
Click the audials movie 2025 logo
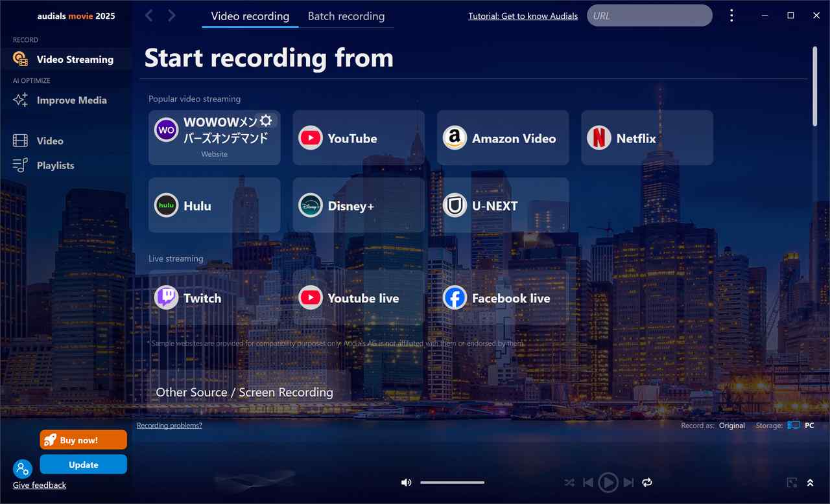77,16
